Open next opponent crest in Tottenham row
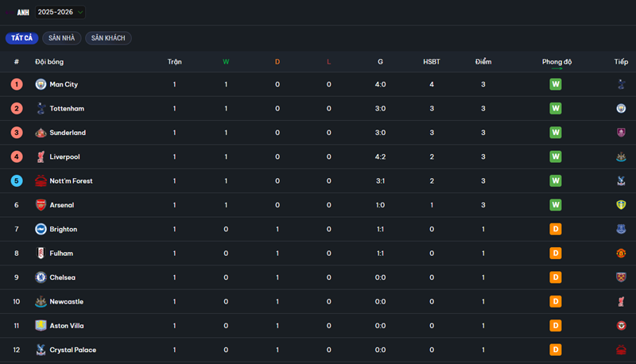Screen dimensions: 636x364 point(621,109)
